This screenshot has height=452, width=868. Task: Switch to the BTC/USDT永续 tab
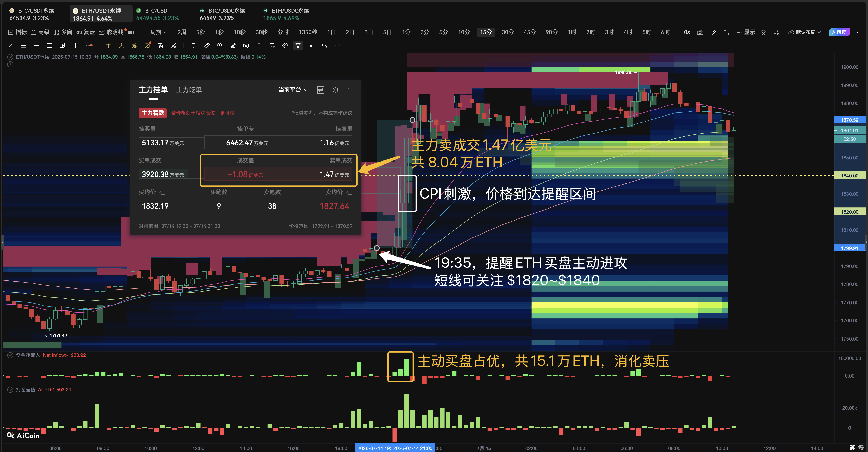point(32,14)
